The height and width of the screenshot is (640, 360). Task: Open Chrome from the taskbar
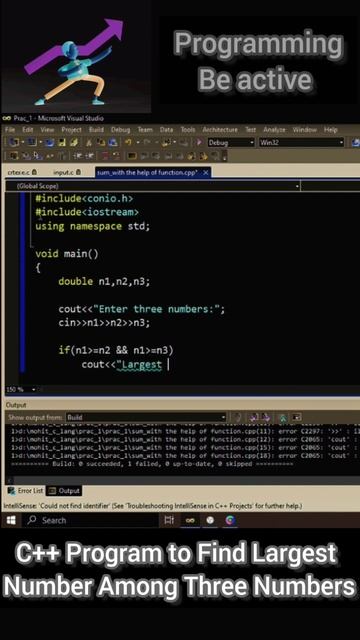(230, 520)
